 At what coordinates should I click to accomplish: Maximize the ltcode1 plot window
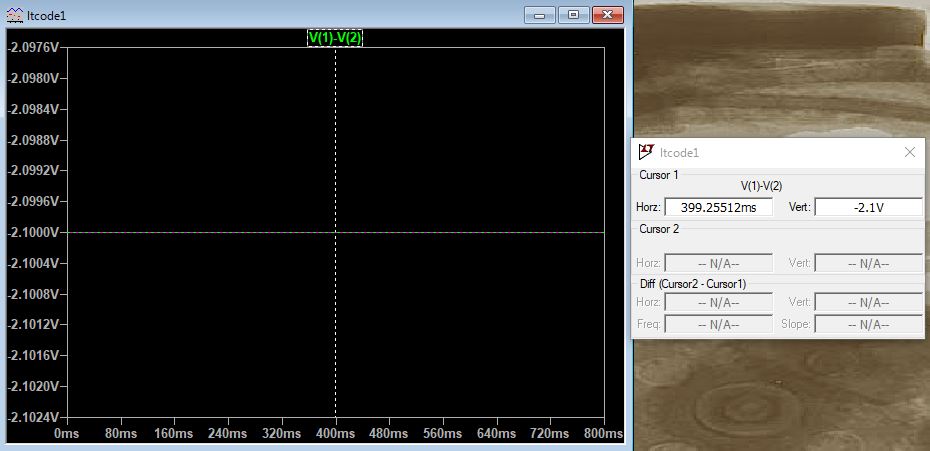click(573, 15)
